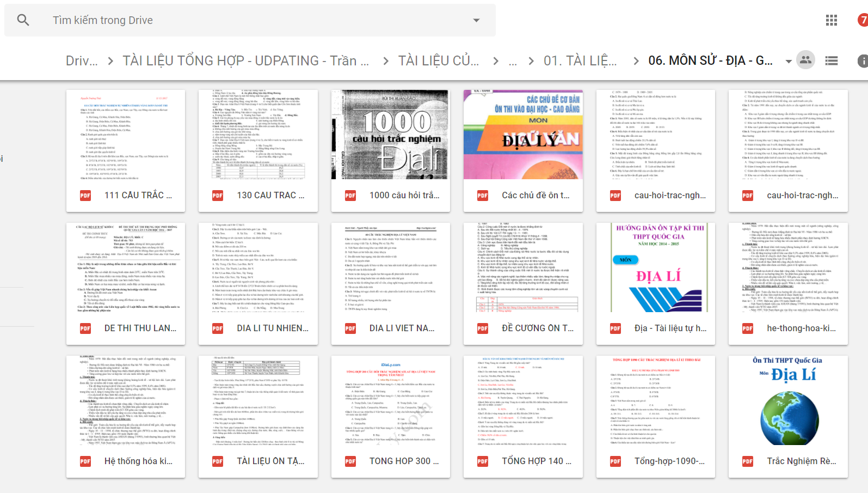Viewport: 868px width, 493px height.
Task: Click the search magnifier icon
Action: coord(23,20)
